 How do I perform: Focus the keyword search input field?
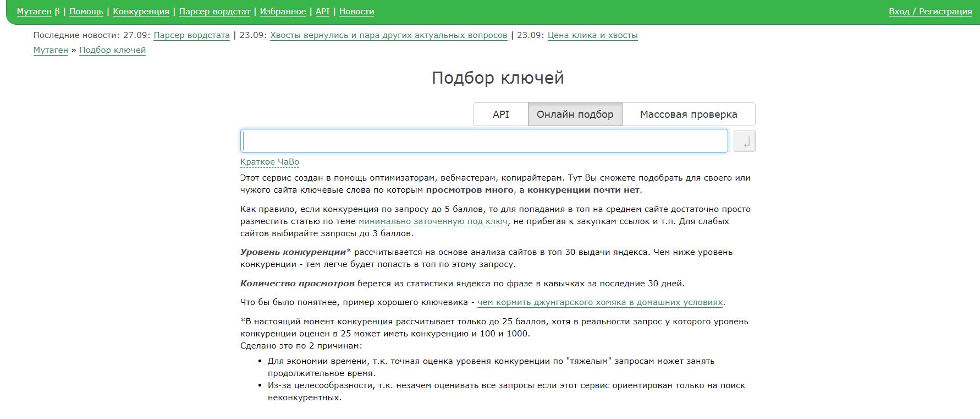point(484,141)
